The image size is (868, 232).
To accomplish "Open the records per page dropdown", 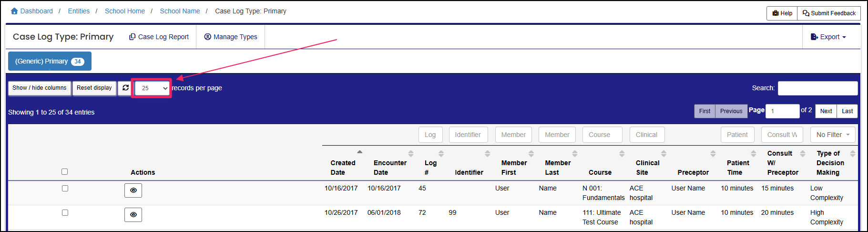I will point(152,88).
